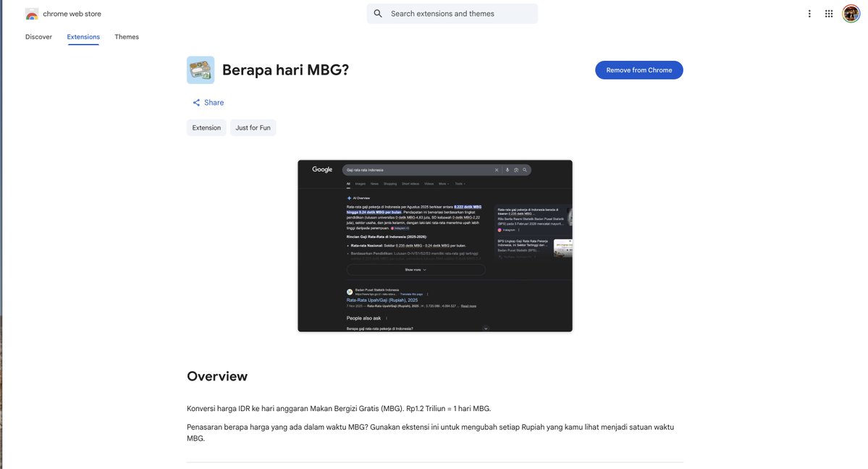Screen dimensions: 868x469
Task: Click the Chrome Web Store logo
Action: (x=30, y=12)
